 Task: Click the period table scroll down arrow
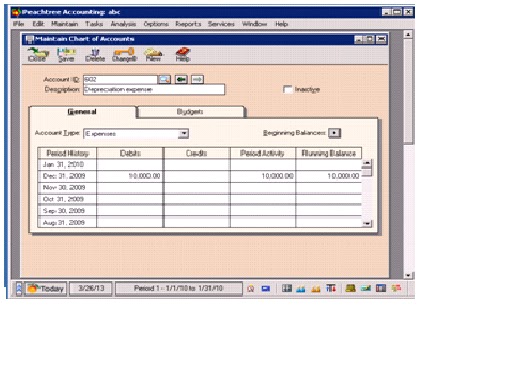tap(367, 224)
